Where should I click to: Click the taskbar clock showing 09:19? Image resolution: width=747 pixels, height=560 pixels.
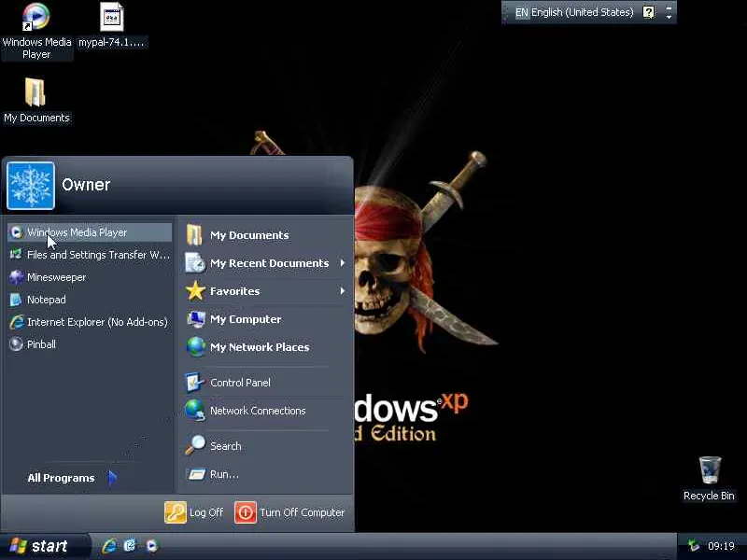[x=721, y=546]
